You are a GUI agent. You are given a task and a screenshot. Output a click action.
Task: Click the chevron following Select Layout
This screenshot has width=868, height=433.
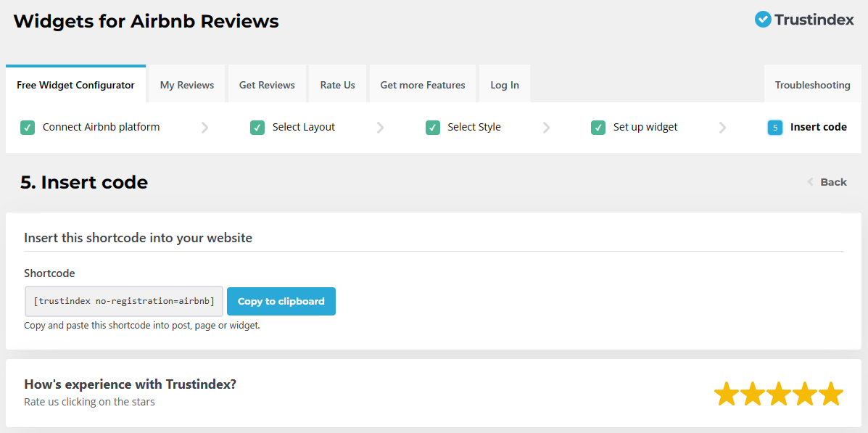tap(381, 127)
